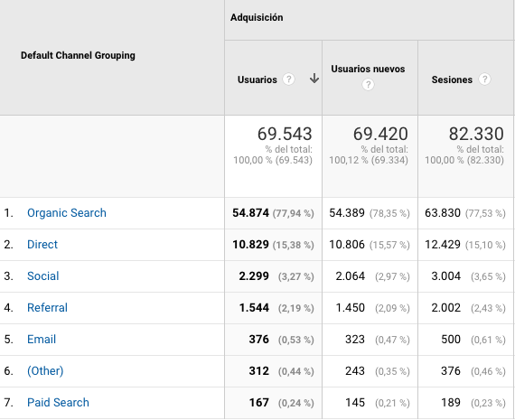This screenshot has width=515, height=420.
Task: Select the 3,27 % users percentage
Action: coord(296,276)
